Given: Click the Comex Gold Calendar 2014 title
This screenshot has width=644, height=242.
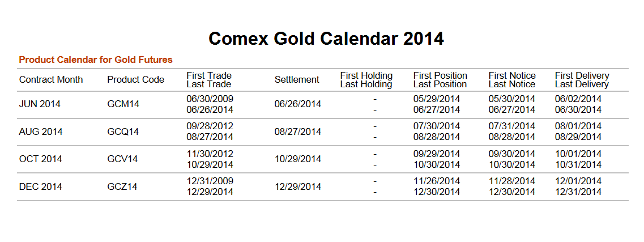Looking at the screenshot, I should click(x=326, y=39).
